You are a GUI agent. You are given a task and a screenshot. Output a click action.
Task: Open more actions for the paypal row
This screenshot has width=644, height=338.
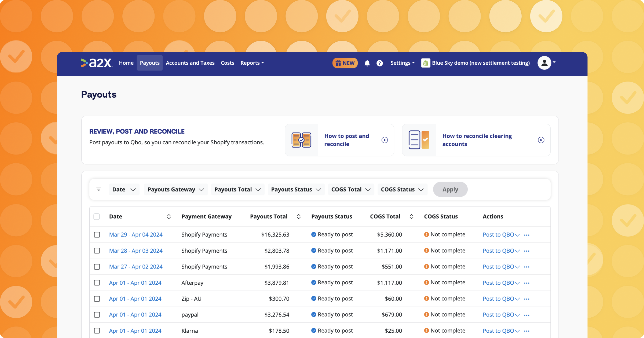[x=527, y=315]
